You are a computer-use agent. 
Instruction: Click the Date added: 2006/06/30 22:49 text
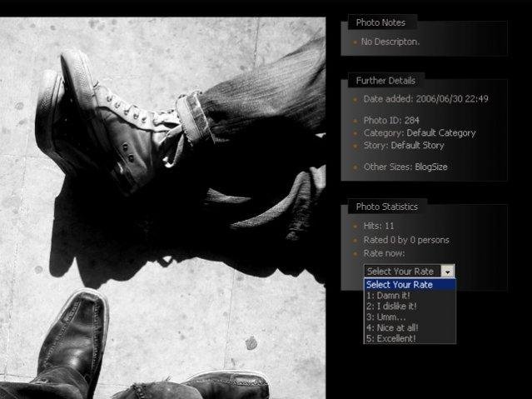coord(425,99)
